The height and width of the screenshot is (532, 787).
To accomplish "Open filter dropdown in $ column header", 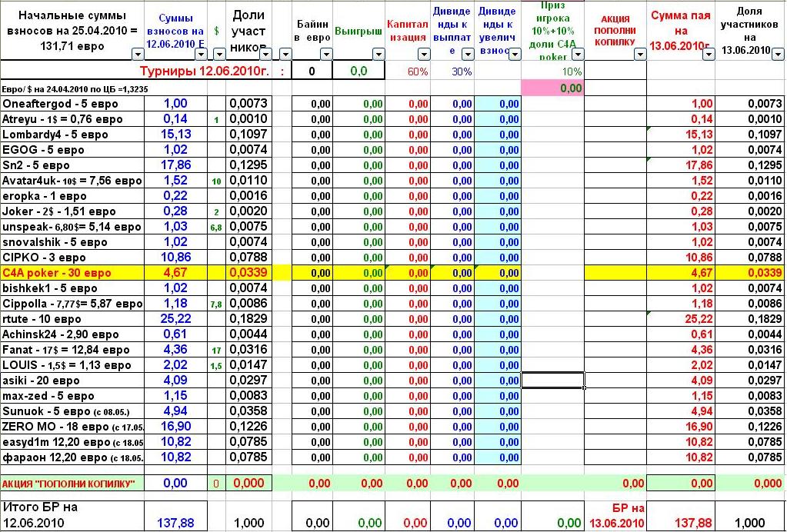I will click(x=219, y=54).
